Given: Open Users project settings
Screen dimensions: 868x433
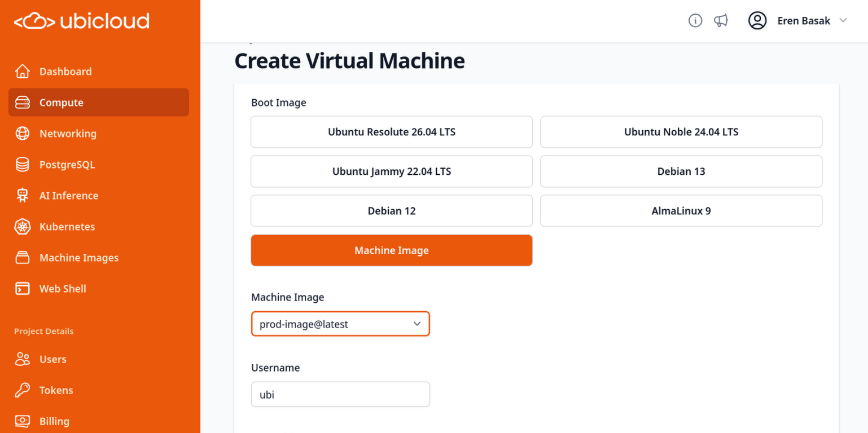Looking at the screenshot, I should pos(99,359).
